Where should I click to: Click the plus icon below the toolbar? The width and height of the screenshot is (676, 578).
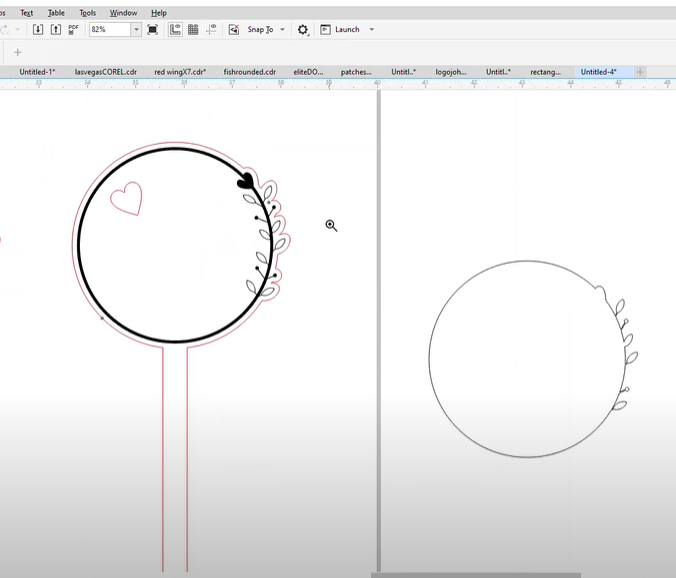[17, 52]
